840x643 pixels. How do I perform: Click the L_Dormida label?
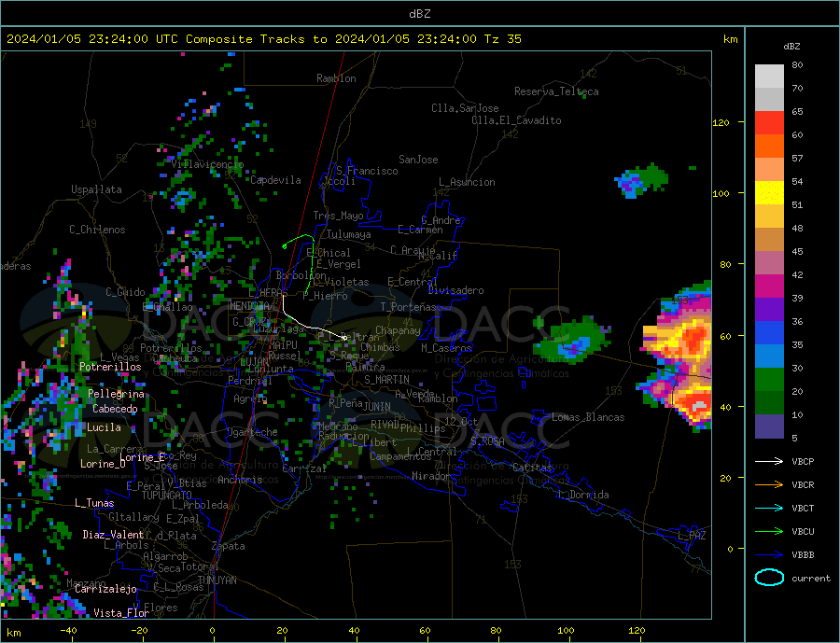[x=584, y=495]
